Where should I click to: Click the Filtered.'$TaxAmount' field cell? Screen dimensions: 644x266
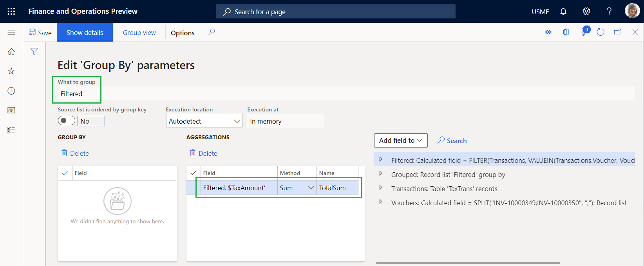click(x=239, y=188)
